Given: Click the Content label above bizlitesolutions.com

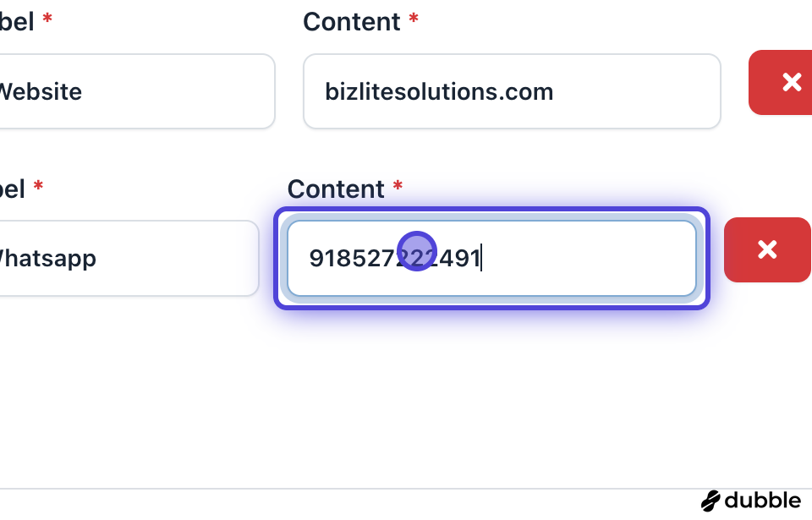Looking at the screenshot, I should [x=352, y=21].
